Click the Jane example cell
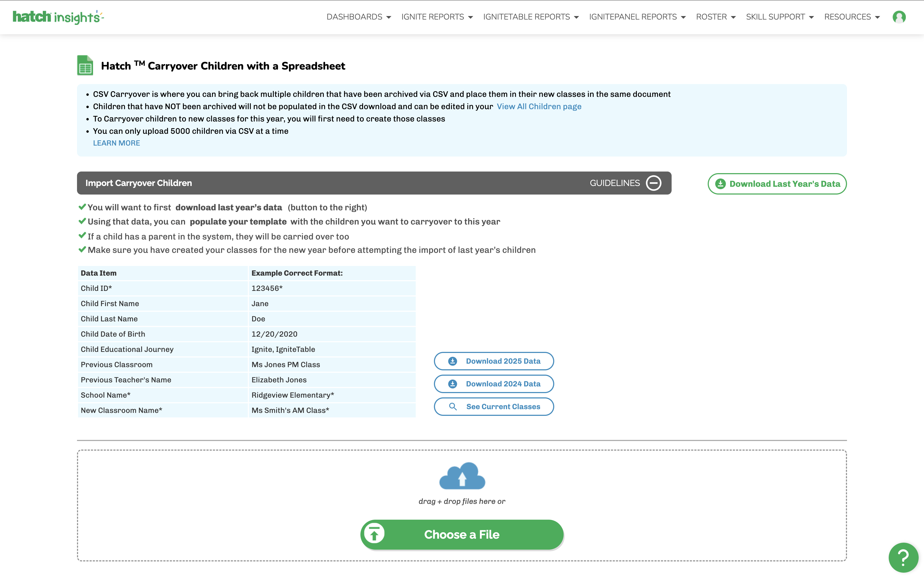The height and width of the screenshot is (578, 924). pyautogui.click(x=332, y=303)
